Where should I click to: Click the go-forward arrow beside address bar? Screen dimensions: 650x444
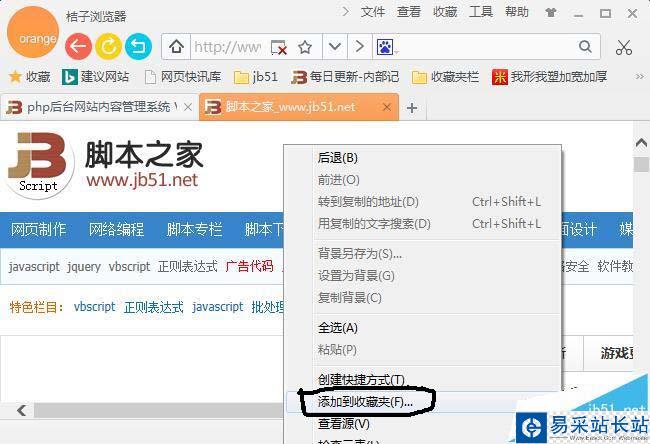[360, 46]
